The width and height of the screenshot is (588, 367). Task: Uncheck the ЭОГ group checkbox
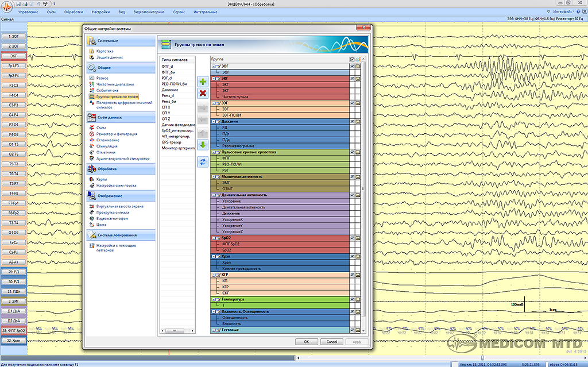pyautogui.click(x=352, y=66)
